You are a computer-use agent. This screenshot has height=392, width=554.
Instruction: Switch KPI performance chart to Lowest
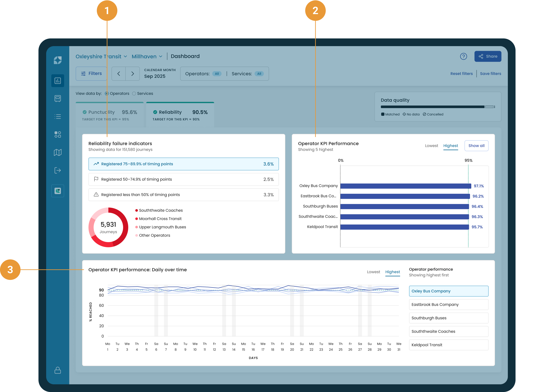(x=431, y=146)
